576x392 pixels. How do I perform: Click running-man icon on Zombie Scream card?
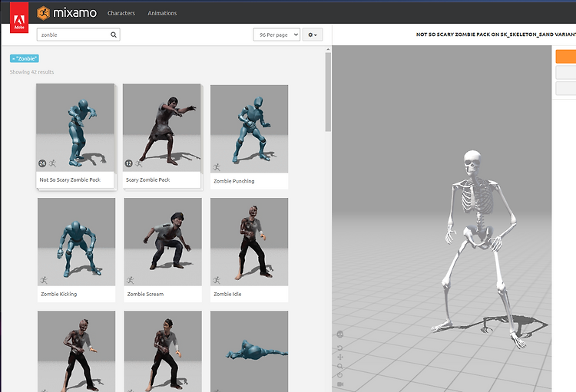coord(130,280)
